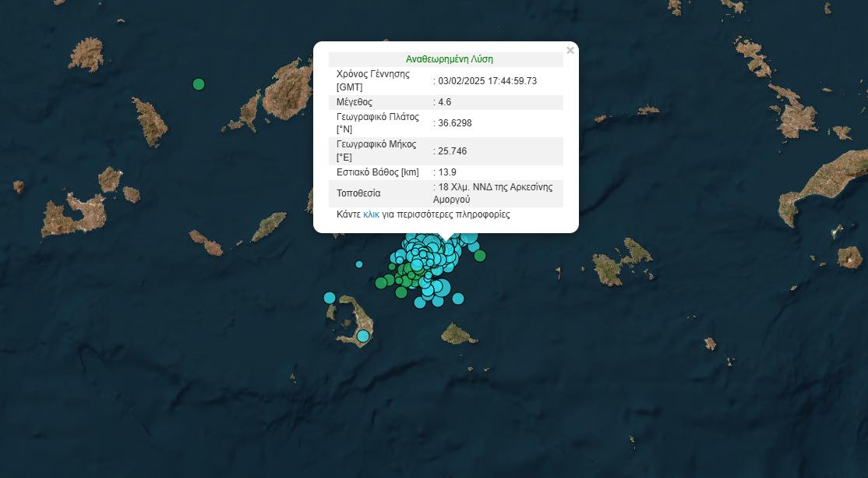Image resolution: width=868 pixels, height=478 pixels.
Task: Click the butterfly-shaped Astypalaia island
Action: click(x=622, y=262)
